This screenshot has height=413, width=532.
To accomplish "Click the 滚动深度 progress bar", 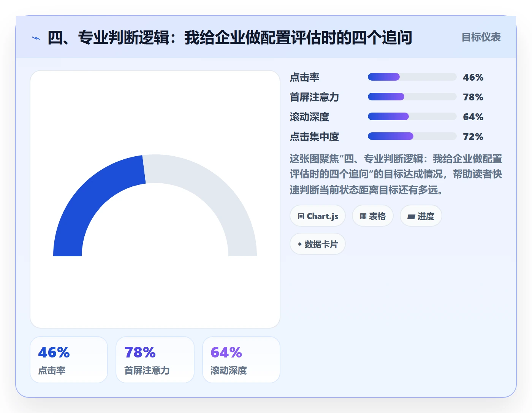I will click(x=412, y=116).
